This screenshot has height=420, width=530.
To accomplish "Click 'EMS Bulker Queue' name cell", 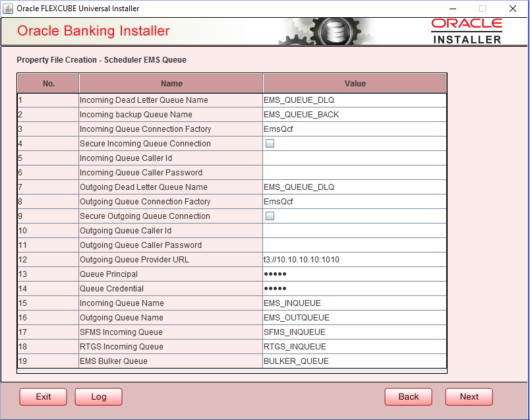I will 171,361.
